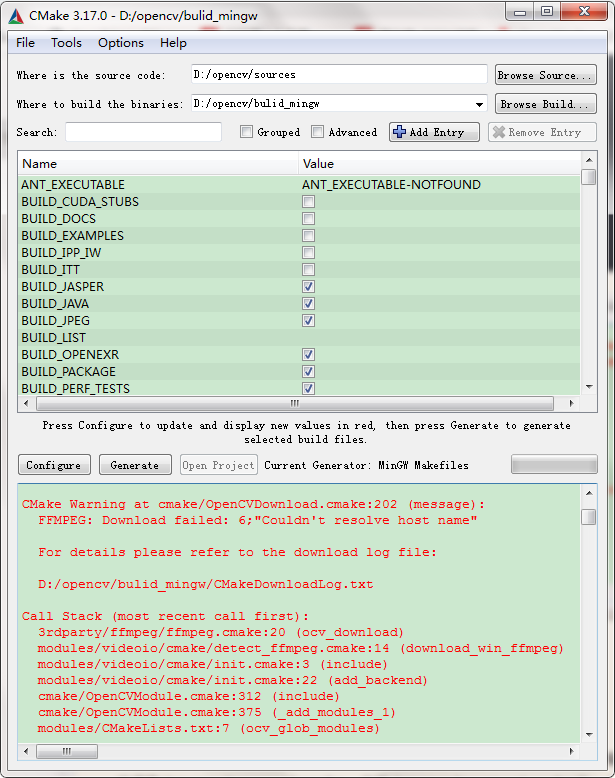Click the variable list vertical scrollbar thumb
615x778 pixels.
point(589,177)
